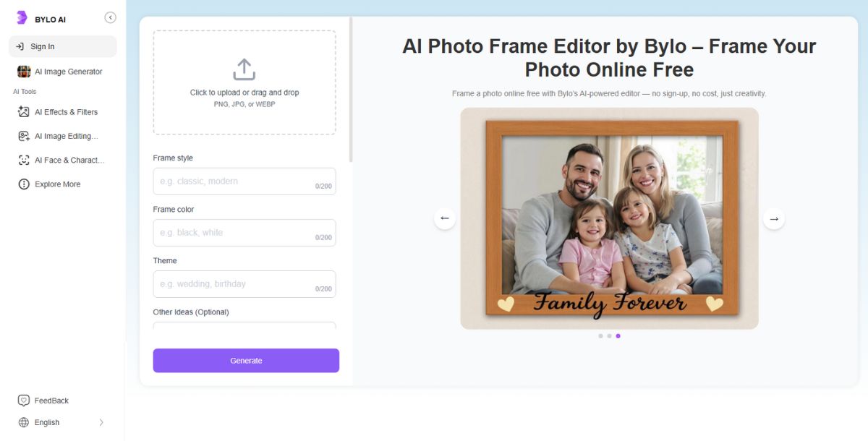
Task: Click the Family Forever framed photo
Action: [609, 218]
